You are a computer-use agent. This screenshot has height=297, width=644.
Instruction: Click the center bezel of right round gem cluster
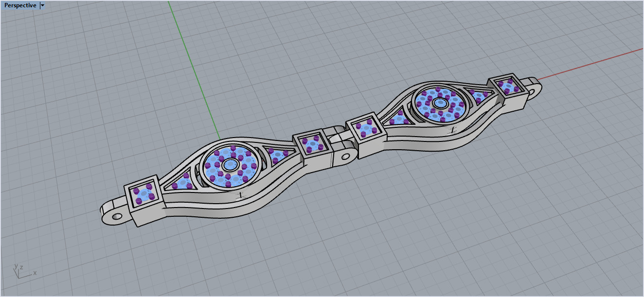(x=441, y=103)
